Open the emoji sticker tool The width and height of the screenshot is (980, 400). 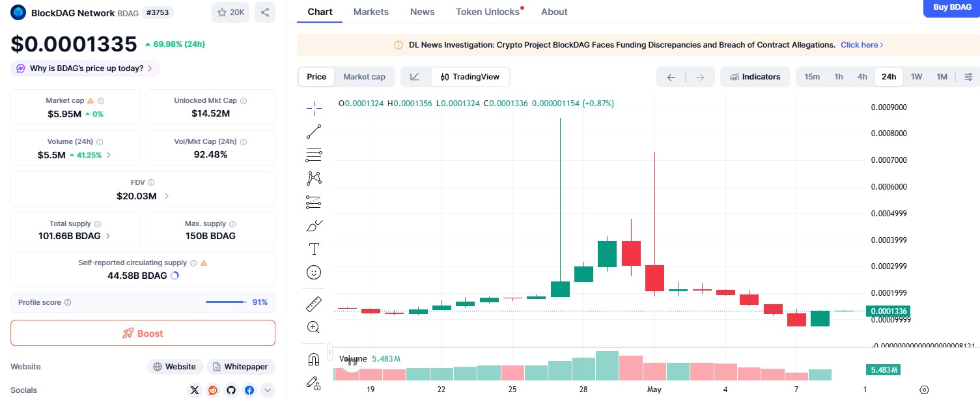pos(314,272)
